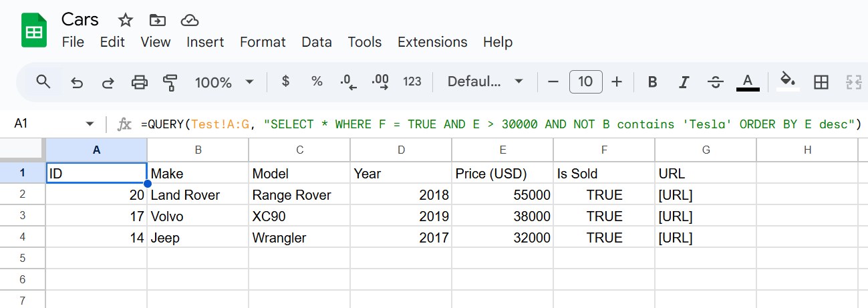The height and width of the screenshot is (308, 868).
Task: Toggle italic formatting
Action: tap(684, 82)
